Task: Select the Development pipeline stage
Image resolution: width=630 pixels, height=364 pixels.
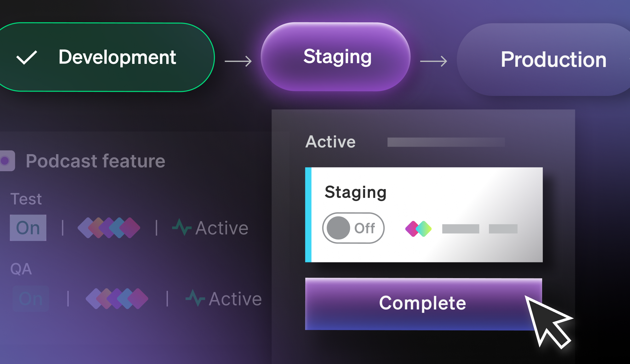Action: pos(117,57)
